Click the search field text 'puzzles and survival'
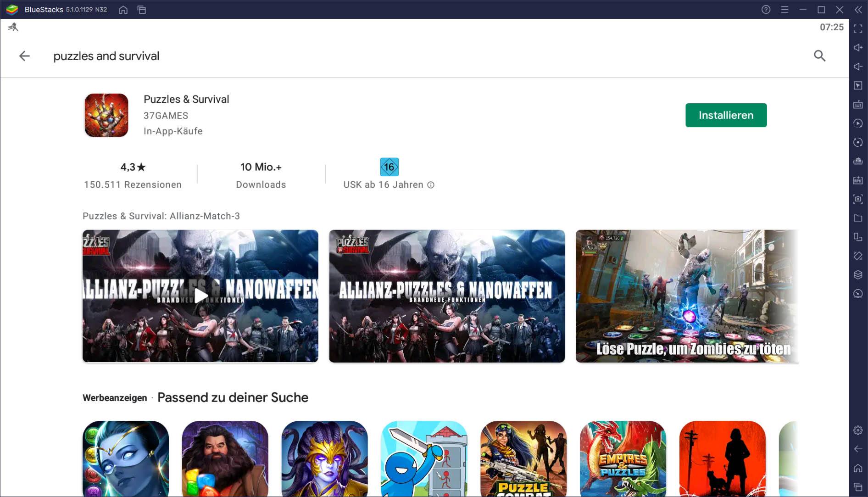This screenshot has height=497, width=868. coord(106,56)
